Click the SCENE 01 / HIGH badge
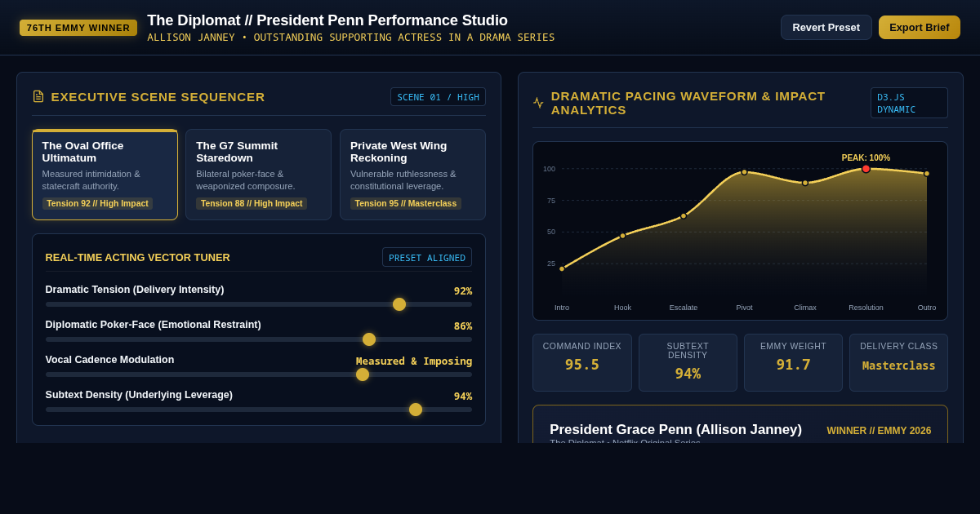 coord(438,97)
